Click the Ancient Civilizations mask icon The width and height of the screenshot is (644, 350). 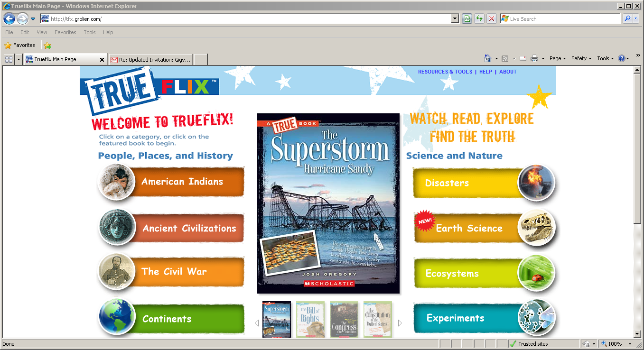point(117,227)
